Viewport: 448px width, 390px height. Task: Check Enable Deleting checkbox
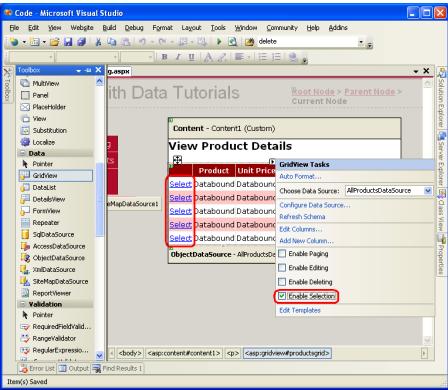pyautogui.click(x=282, y=282)
